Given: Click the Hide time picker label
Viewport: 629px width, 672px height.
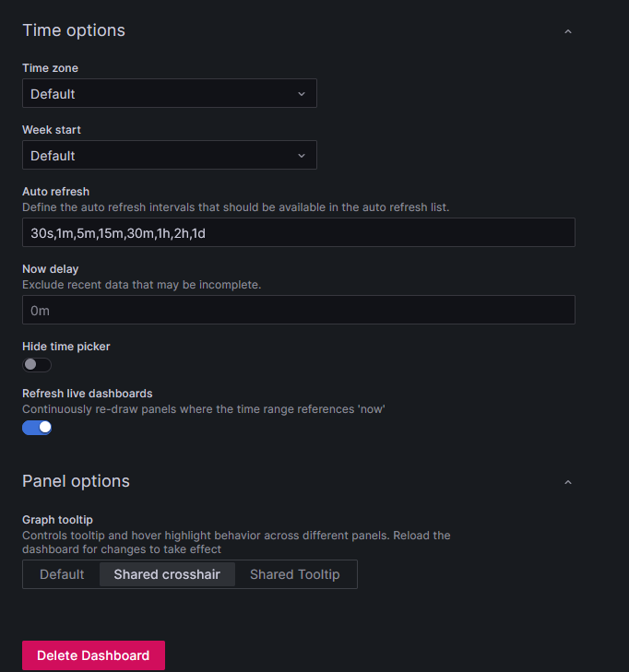Looking at the screenshot, I should click(x=66, y=347).
